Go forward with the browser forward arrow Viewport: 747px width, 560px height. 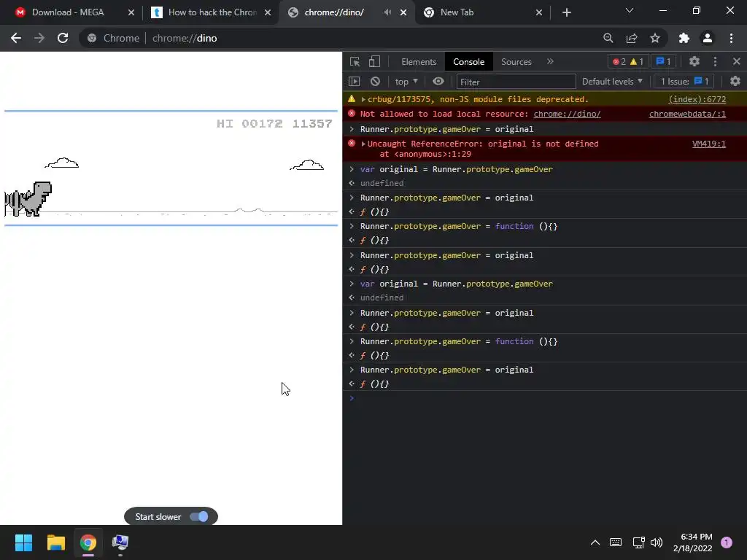pos(39,38)
